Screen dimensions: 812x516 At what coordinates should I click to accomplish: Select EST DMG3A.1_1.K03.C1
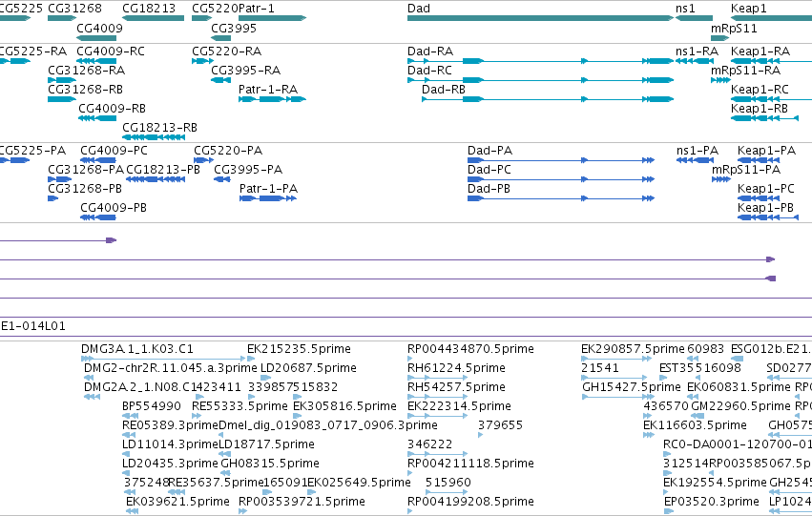click(163, 358)
